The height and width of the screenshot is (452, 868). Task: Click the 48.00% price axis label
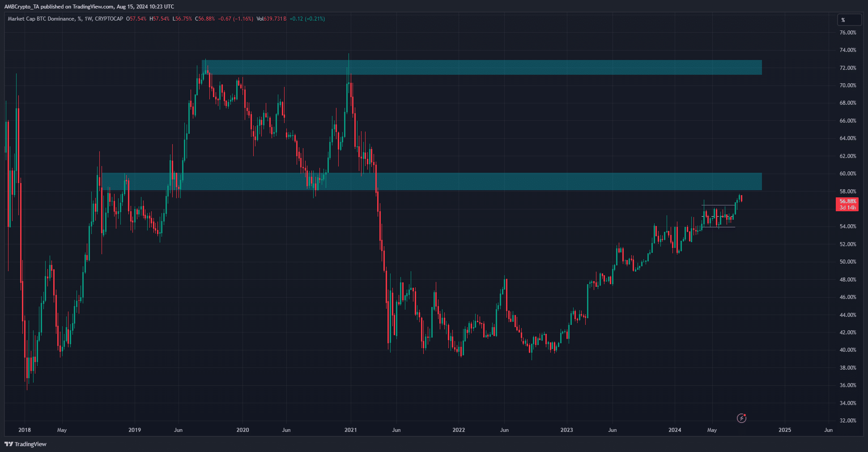848,280
